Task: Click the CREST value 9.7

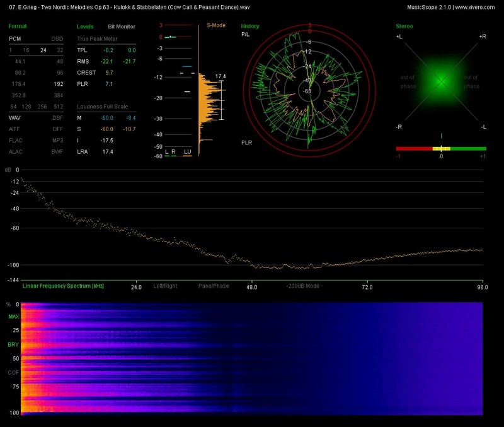Action: click(x=109, y=73)
